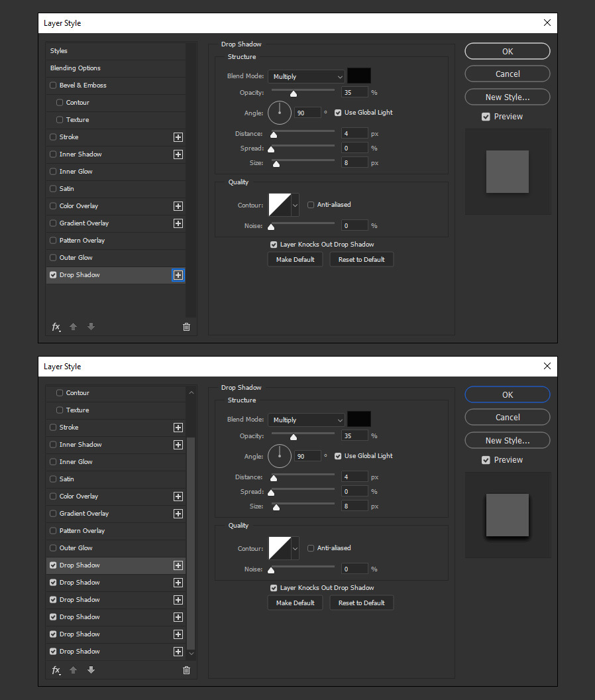Select the Inner Glow row in the upper dialog

tap(115, 172)
